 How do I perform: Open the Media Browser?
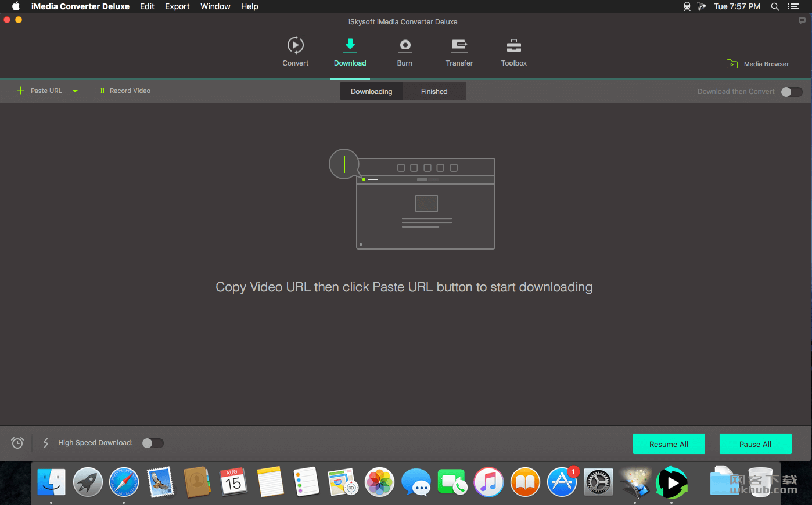tap(757, 64)
